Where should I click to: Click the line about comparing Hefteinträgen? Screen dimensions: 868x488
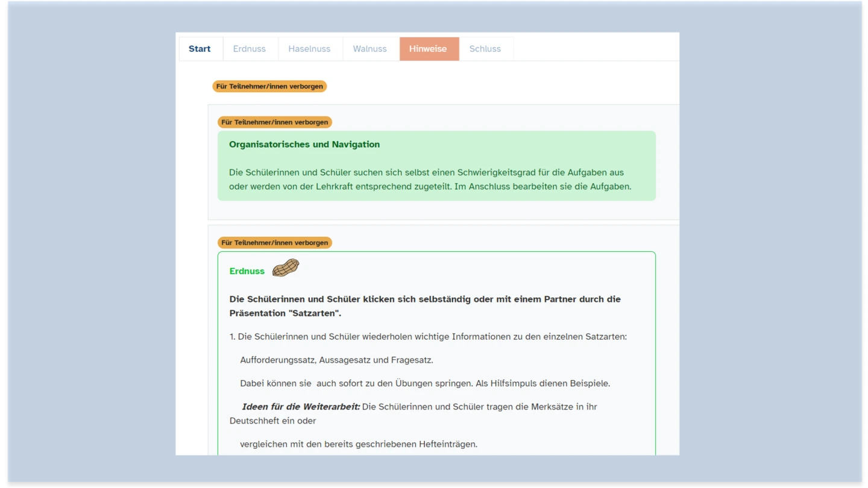tap(358, 444)
